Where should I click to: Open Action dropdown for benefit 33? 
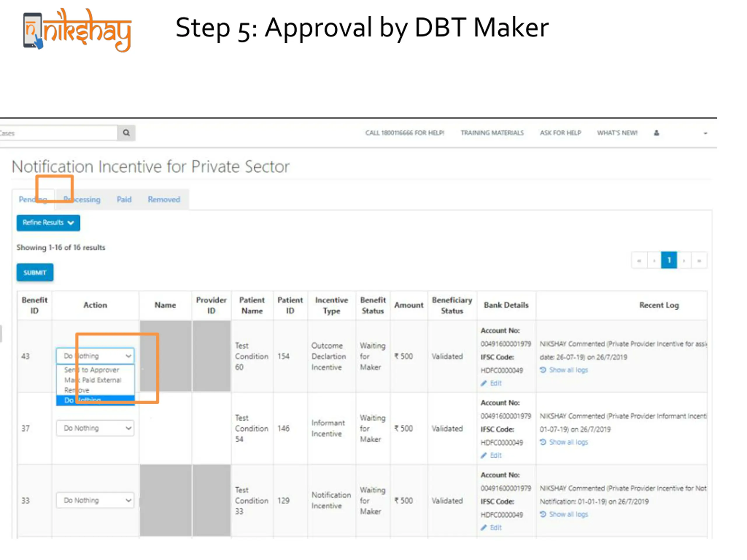pos(95,500)
